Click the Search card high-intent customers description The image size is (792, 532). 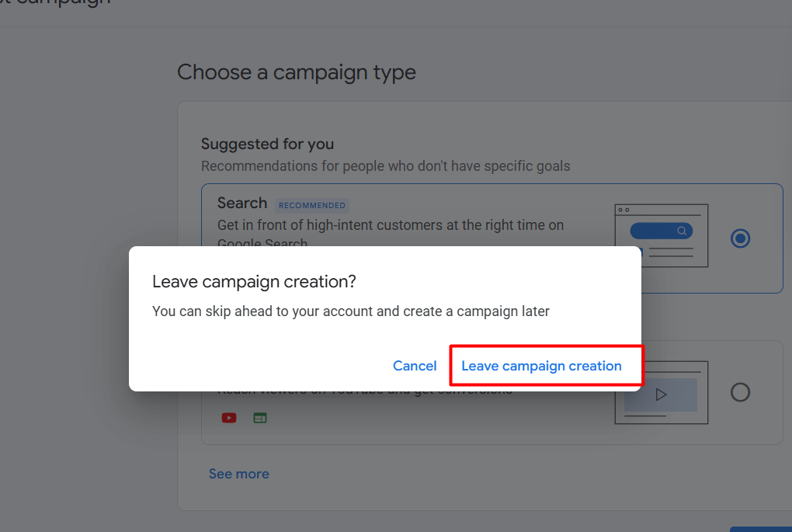click(x=391, y=225)
